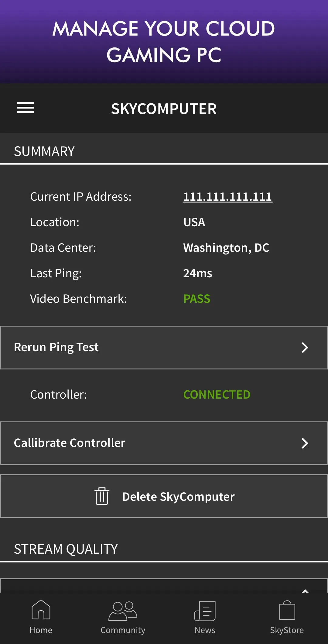Click the green CONNECTED controller status

[x=217, y=395]
